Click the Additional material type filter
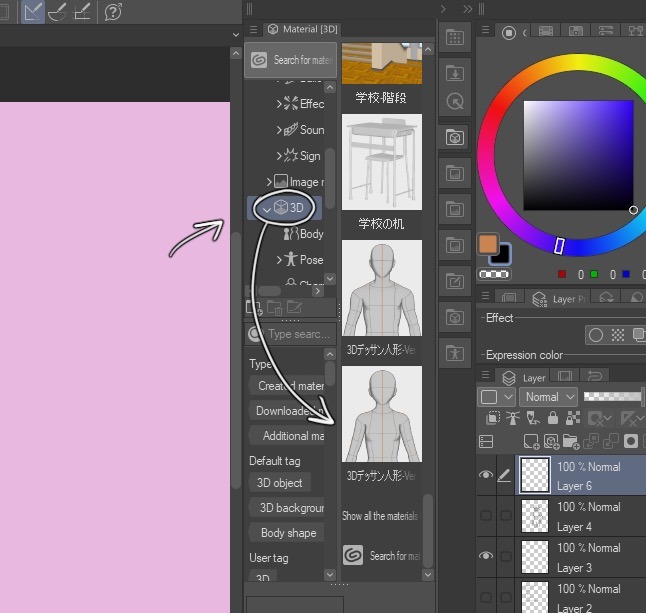646x613 pixels. [x=287, y=436]
